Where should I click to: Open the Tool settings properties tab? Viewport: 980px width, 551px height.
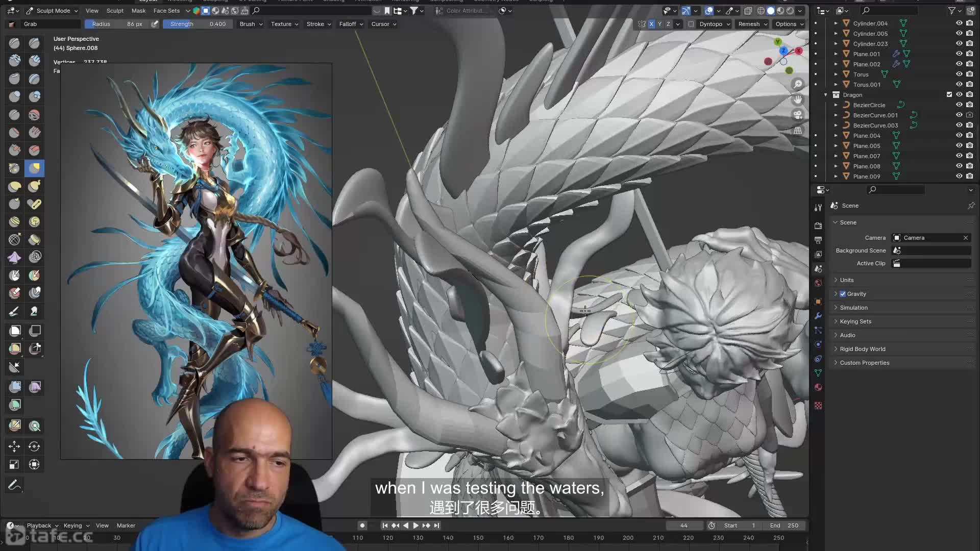tap(818, 207)
